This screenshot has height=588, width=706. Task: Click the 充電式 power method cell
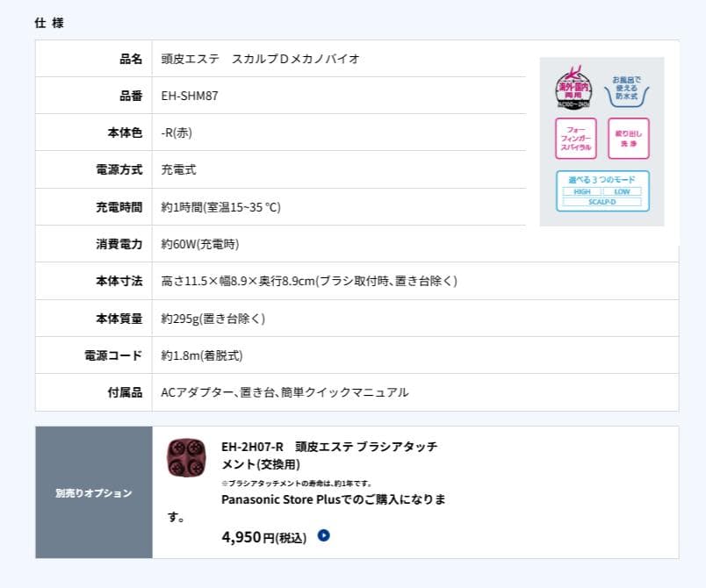click(178, 169)
